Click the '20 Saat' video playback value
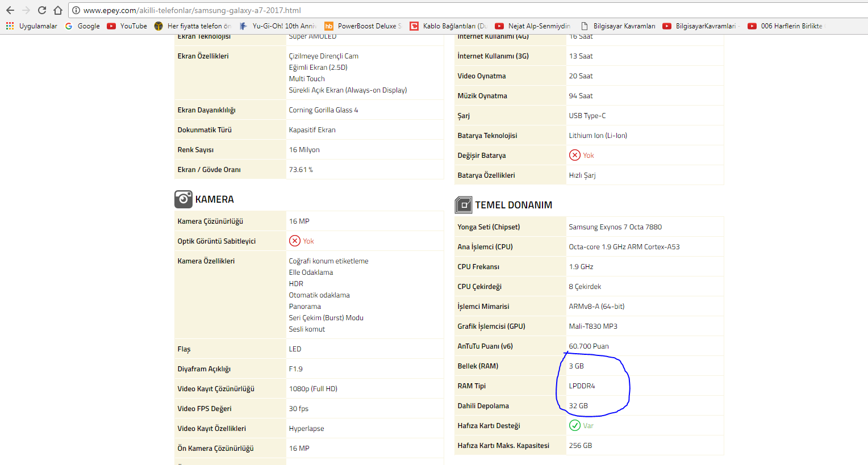Screen dimensions: 868x465 (x=581, y=76)
